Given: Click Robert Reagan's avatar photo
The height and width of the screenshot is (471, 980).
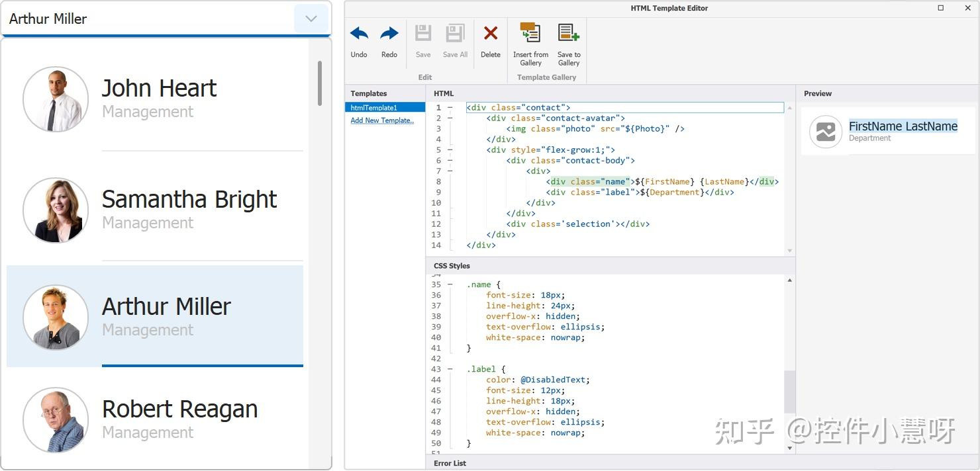Looking at the screenshot, I should point(56,420).
